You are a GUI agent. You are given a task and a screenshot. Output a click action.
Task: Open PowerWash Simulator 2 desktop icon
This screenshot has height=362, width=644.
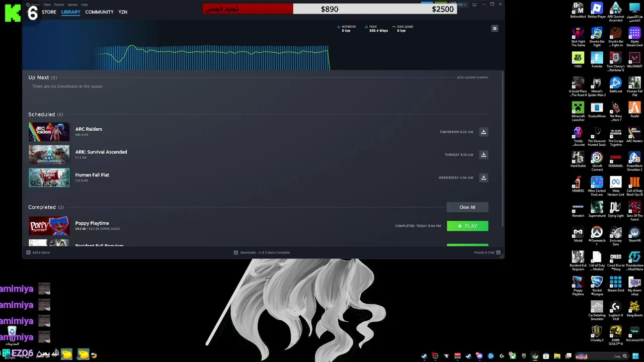click(634, 162)
